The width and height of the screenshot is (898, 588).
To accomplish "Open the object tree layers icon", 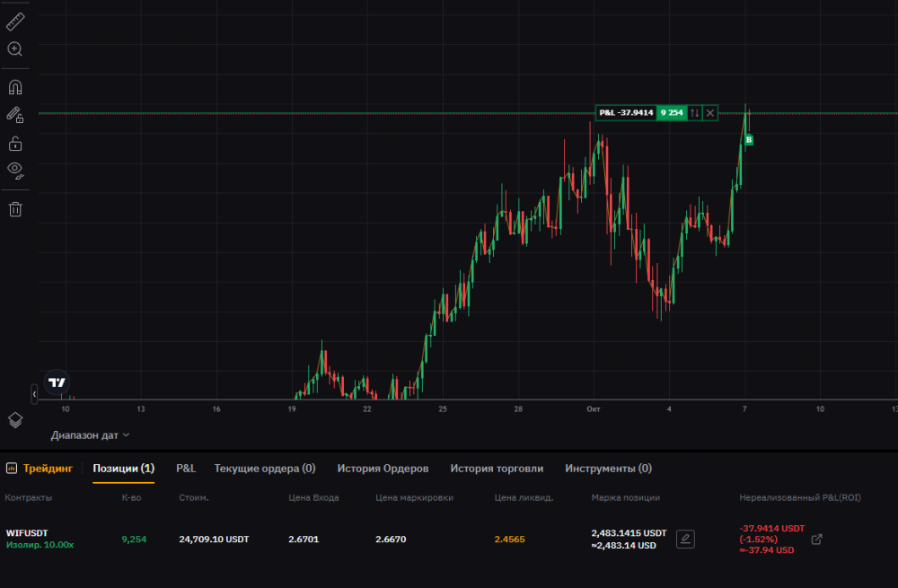I will click(15, 419).
